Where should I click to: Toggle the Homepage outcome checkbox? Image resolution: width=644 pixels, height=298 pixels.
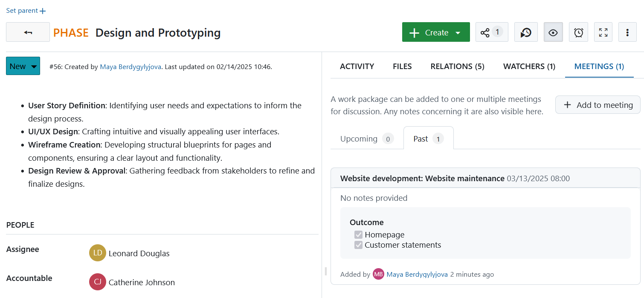coord(358,235)
